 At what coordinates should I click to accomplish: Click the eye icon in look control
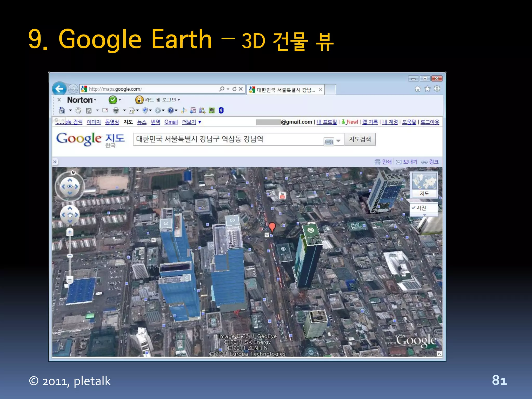point(70,186)
